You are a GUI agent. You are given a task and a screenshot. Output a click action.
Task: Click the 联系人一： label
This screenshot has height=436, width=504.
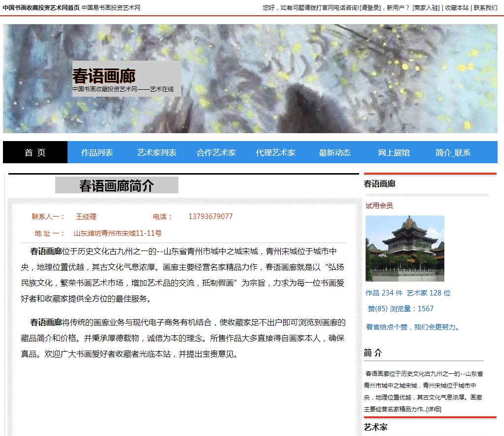(48, 217)
